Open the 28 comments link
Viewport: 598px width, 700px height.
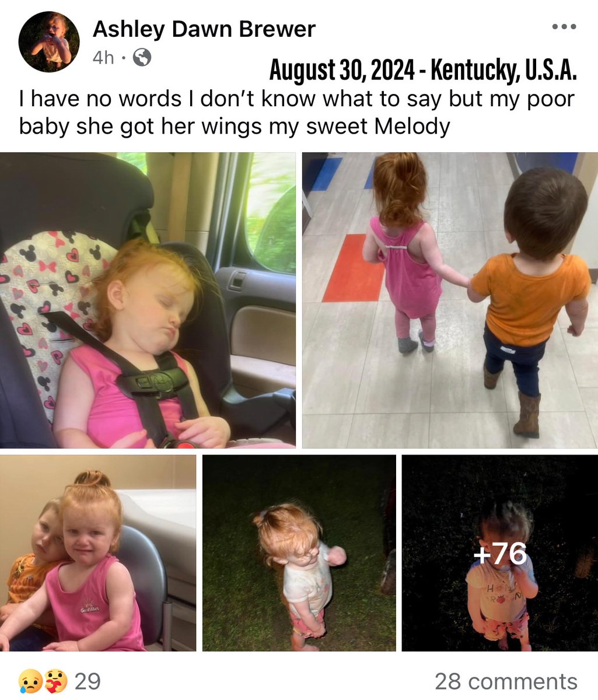(506, 681)
